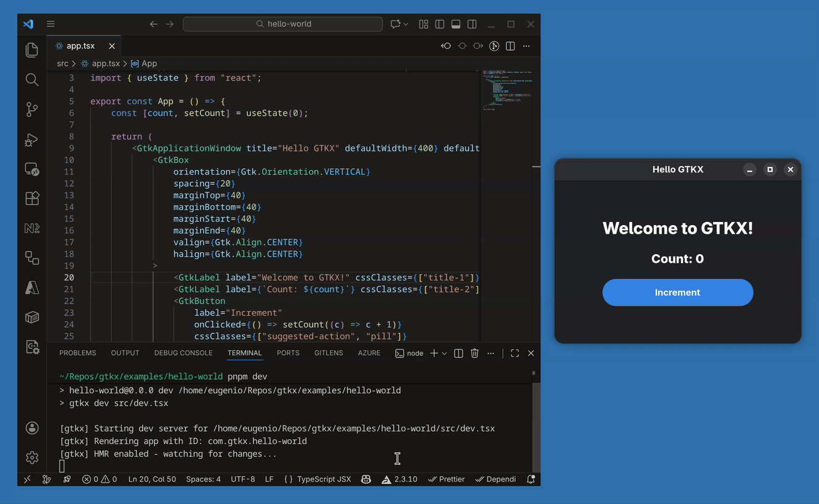Open the Run and Debug view
Image resolution: width=819 pixels, height=504 pixels.
tap(32, 140)
